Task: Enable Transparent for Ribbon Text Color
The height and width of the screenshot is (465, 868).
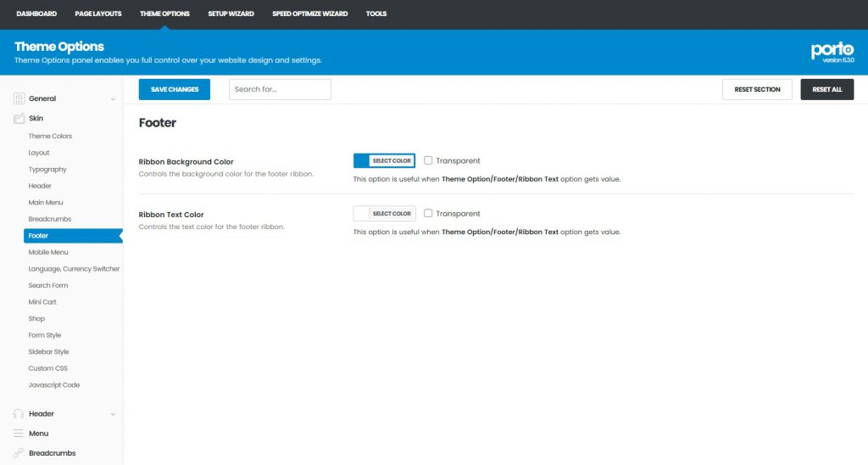Action: [x=429, y=214]
